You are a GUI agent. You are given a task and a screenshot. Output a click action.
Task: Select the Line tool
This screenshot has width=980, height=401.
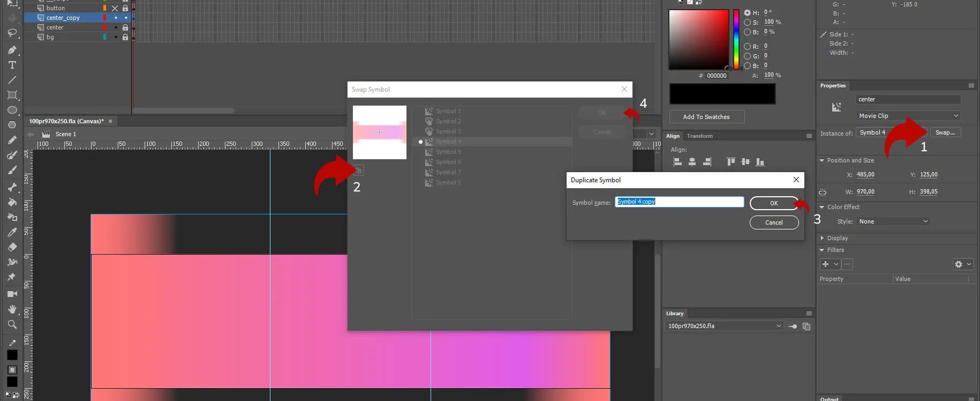pos(12,80)
